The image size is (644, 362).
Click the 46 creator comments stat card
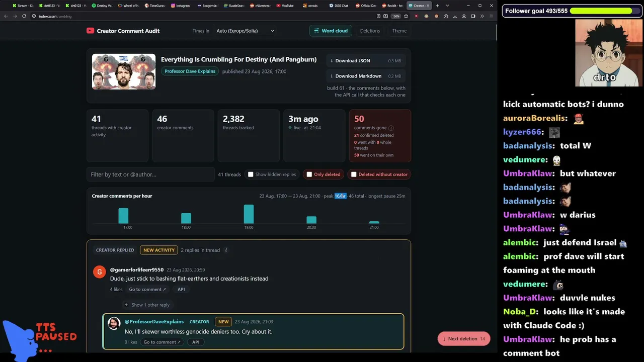(183, 136)
